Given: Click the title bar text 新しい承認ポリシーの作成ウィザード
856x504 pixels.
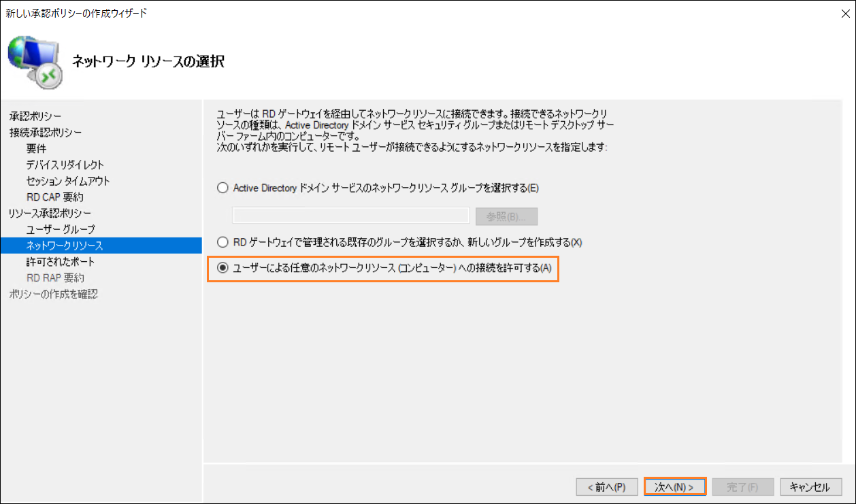Looking at the screenshot, I should 76,13.
